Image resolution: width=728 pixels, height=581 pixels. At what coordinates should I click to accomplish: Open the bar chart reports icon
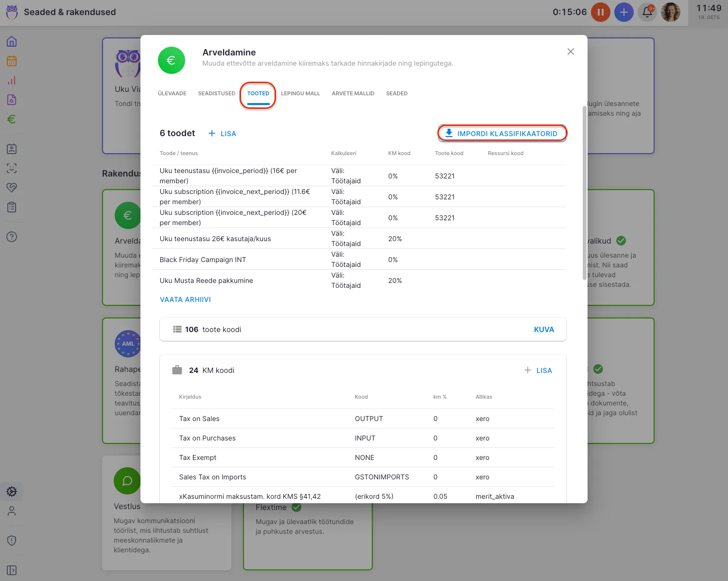pos(12,81)
